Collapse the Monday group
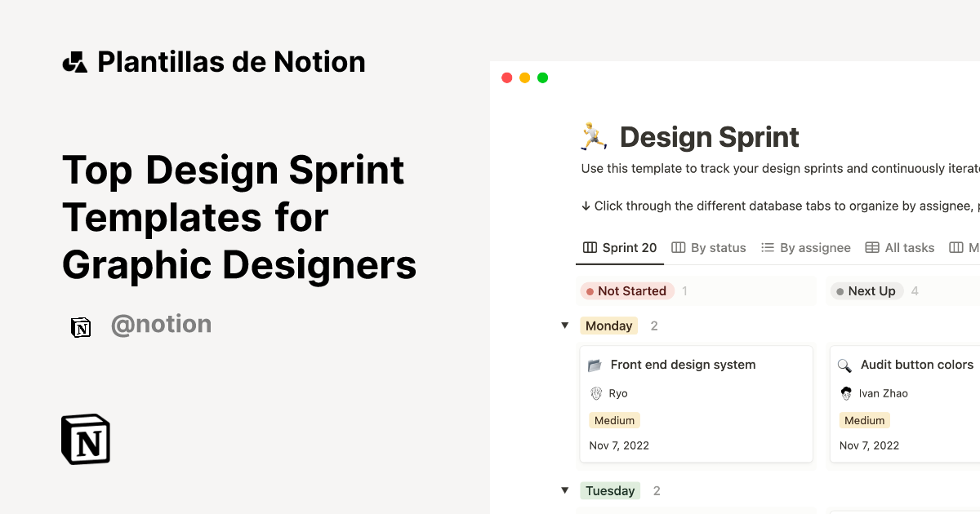 click(x=565, y=325)
